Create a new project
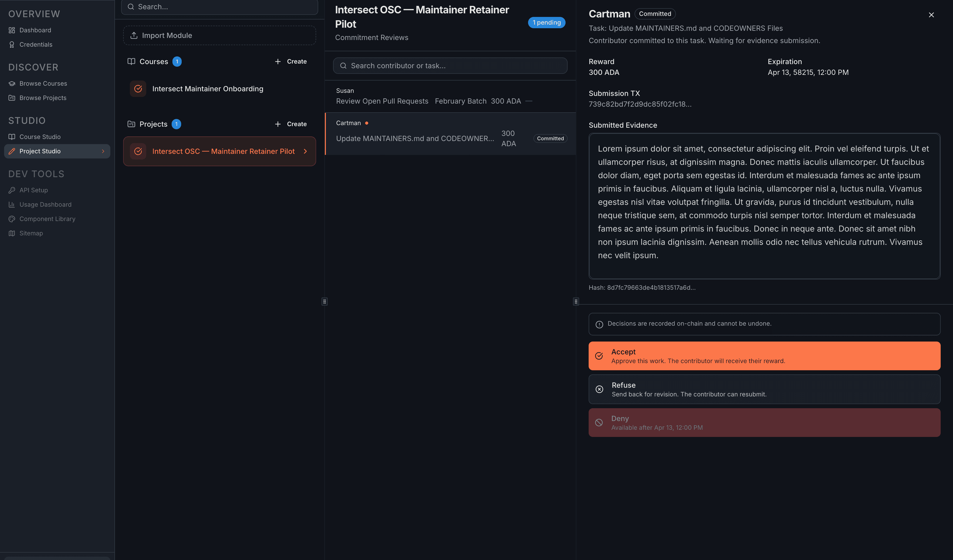The width and height of the screenshot is (953, 560). (290, 124)
